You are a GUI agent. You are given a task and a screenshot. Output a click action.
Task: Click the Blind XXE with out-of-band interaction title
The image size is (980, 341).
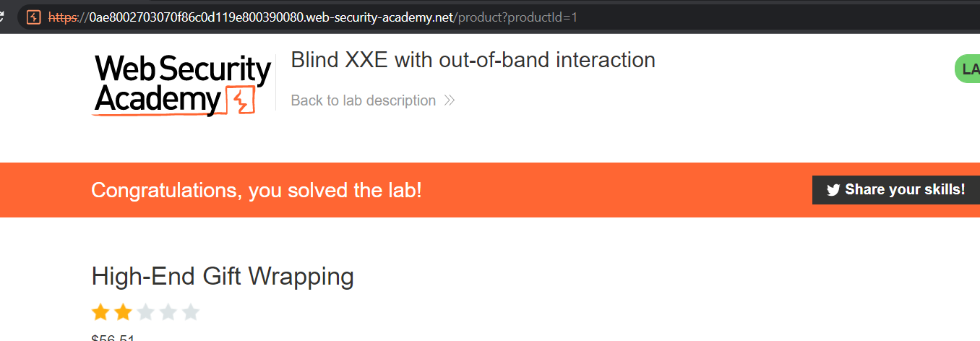(473, 60)
